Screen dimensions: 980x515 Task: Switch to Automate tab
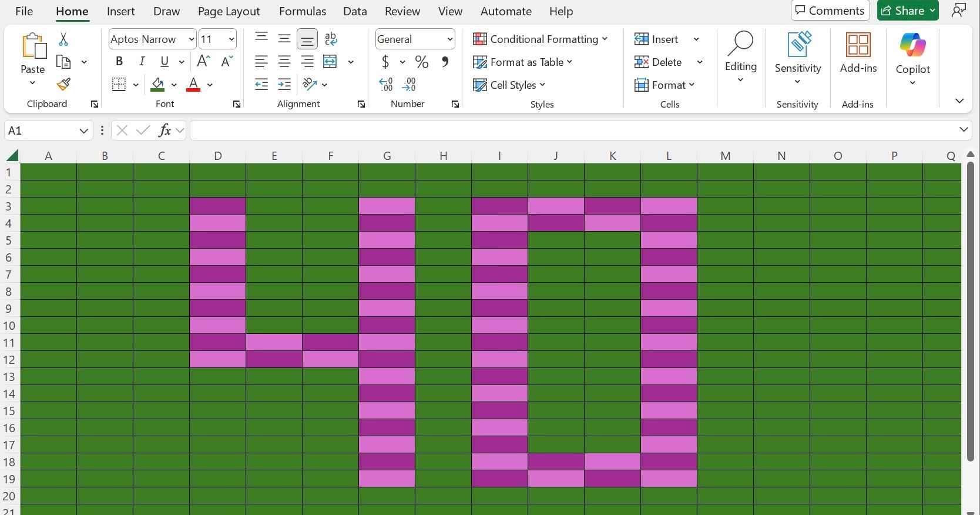506,11
